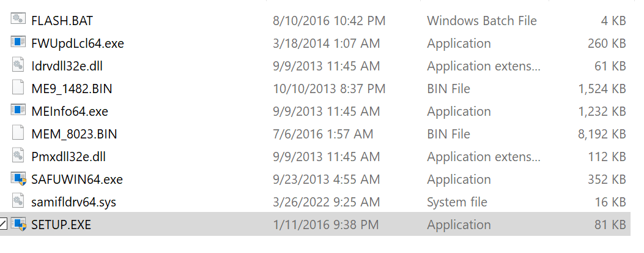Click the 8,192 KB size cell
644x253 pixels.
[x=601, y=134]
